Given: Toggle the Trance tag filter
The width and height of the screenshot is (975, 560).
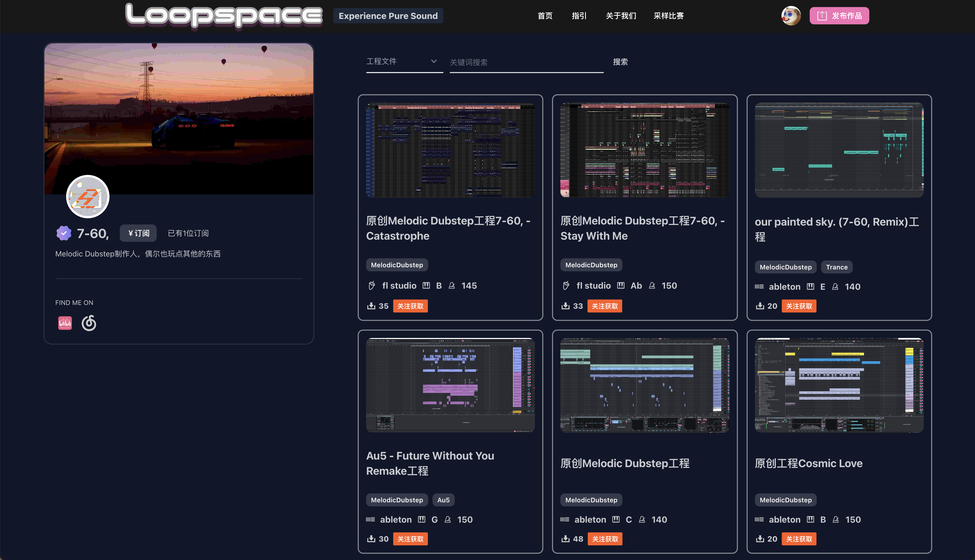Looking at the screenshot, I should (837, 266).
